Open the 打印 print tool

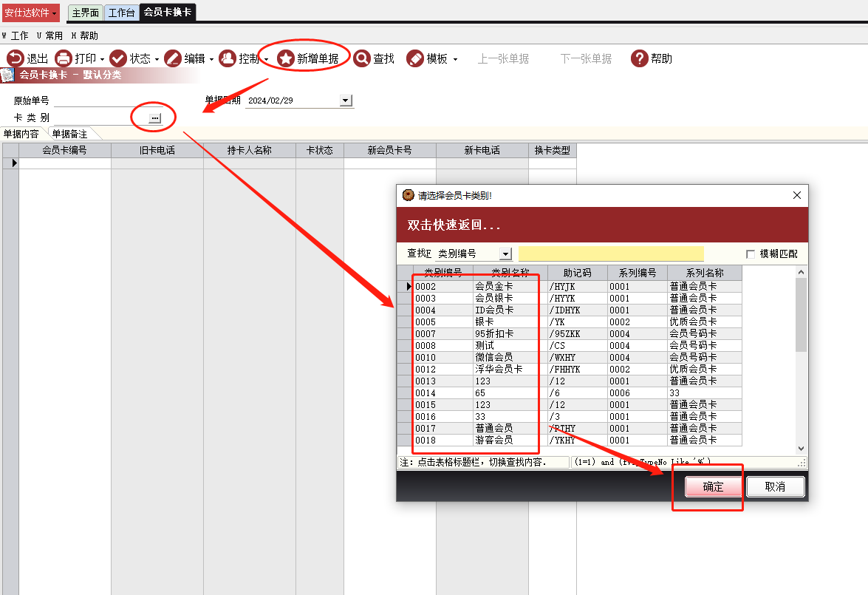tap(64, 58)
